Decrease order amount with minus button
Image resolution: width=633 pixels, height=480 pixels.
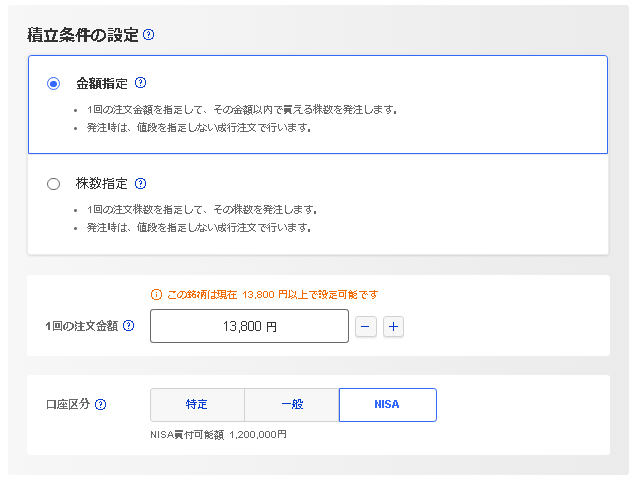click(366, 326)
